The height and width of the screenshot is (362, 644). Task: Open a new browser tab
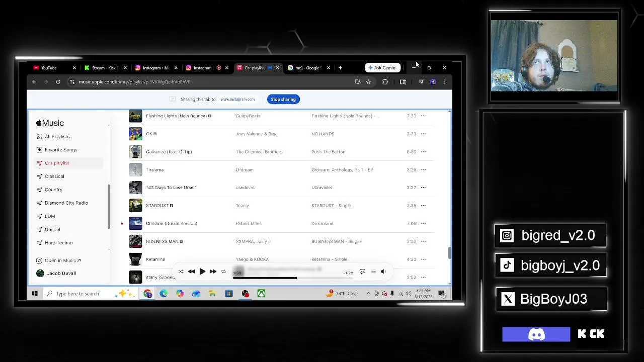coord(340,68)
